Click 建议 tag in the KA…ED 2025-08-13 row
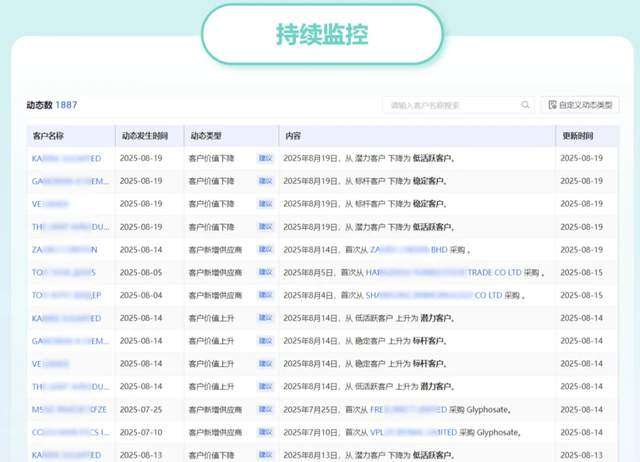The width and height of the screenshot is (640, 462). pyautogui.click(x=265, y=455)
